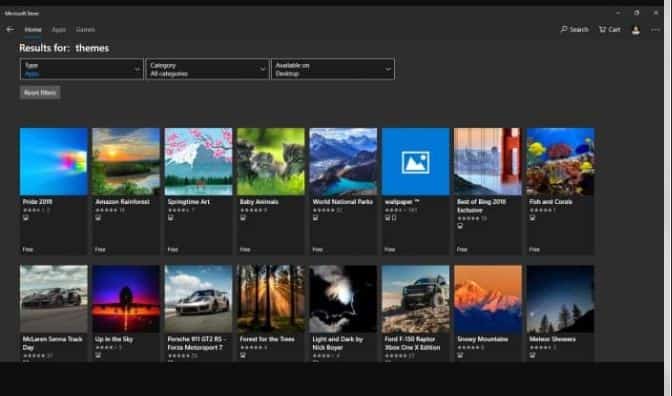Open the Pride 2019 theme thumbnail
Screen dimensions: 672x396
(x=54, y=162)
